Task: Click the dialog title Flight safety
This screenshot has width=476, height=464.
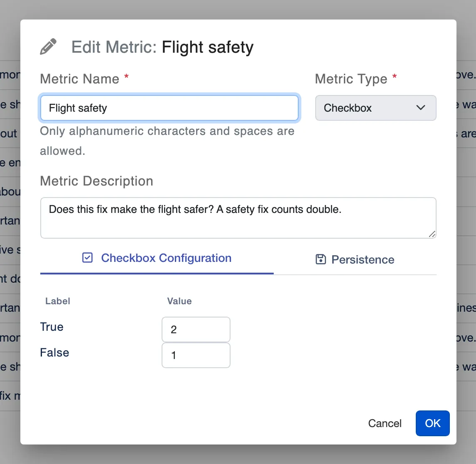Action: point(208,47)
